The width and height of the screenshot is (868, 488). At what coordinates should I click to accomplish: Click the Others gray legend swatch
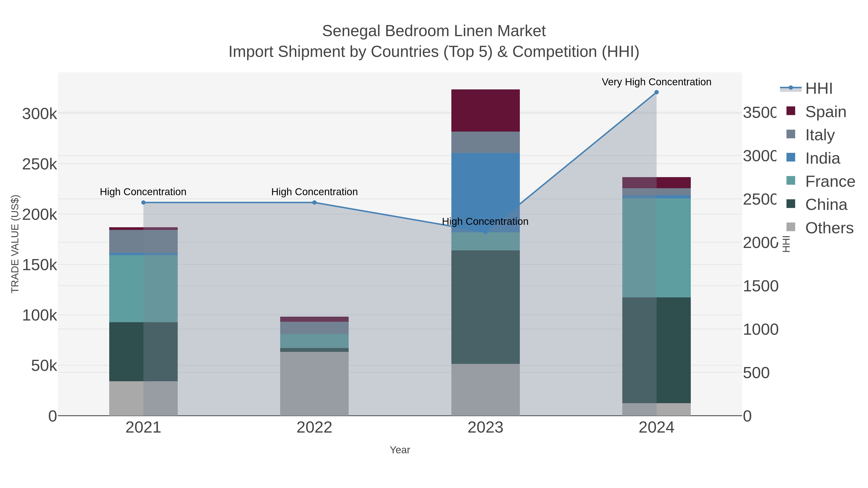791,227
